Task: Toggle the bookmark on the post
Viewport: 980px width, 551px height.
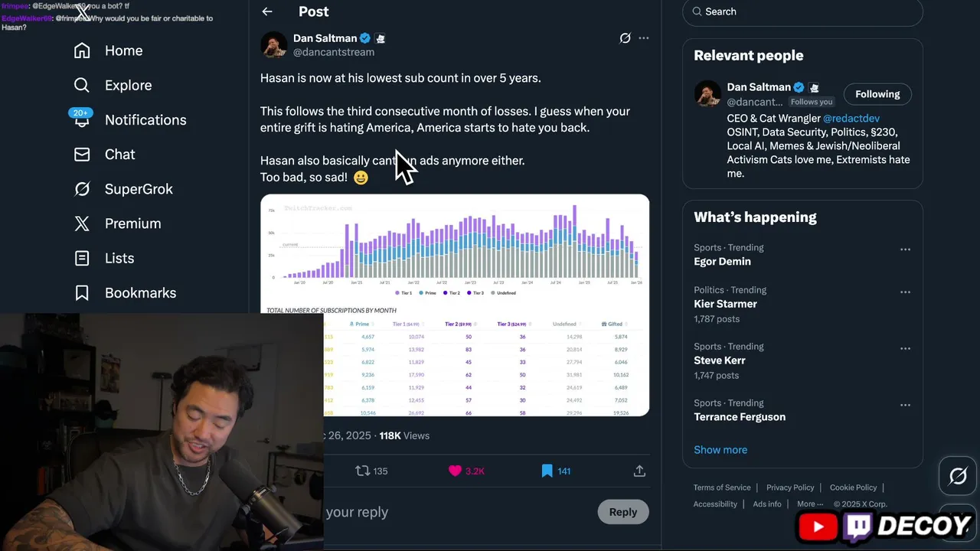Action: (x=547, y=471)
